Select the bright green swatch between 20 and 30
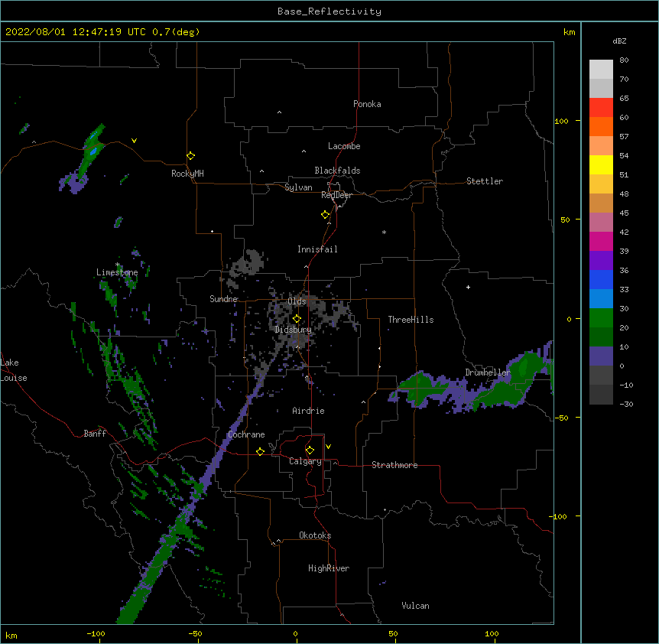Screen dimensions: 659x644 601,318
